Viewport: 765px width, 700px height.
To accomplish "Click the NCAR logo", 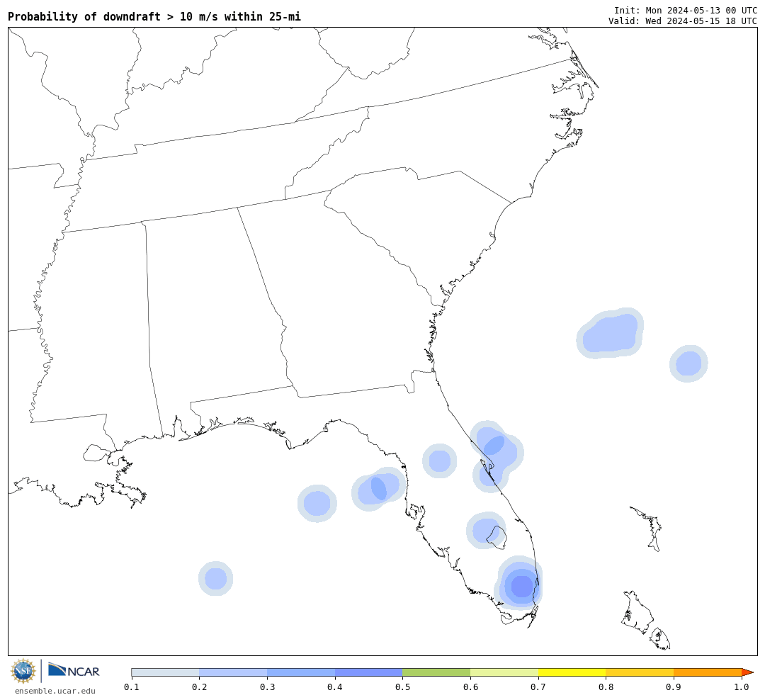I will pos(74,670).
